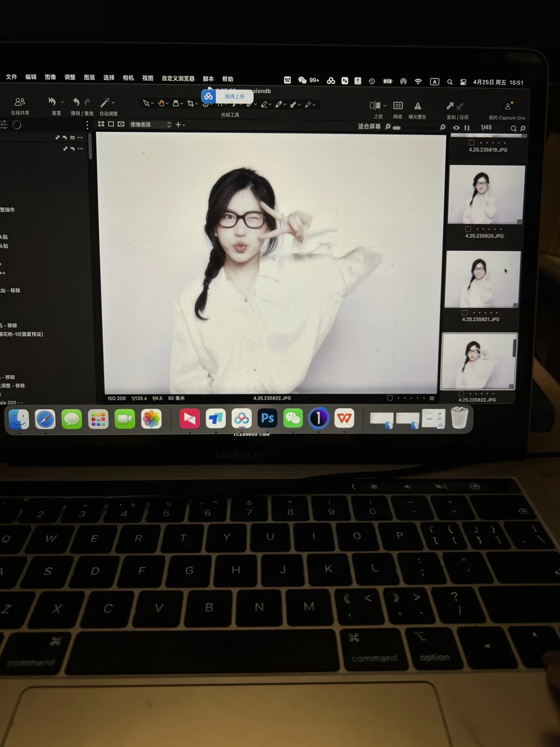Expand the arrow beside the auto adjust wand
The height and width of the screenshot is (747, 560).
click(x=114, y=103)
